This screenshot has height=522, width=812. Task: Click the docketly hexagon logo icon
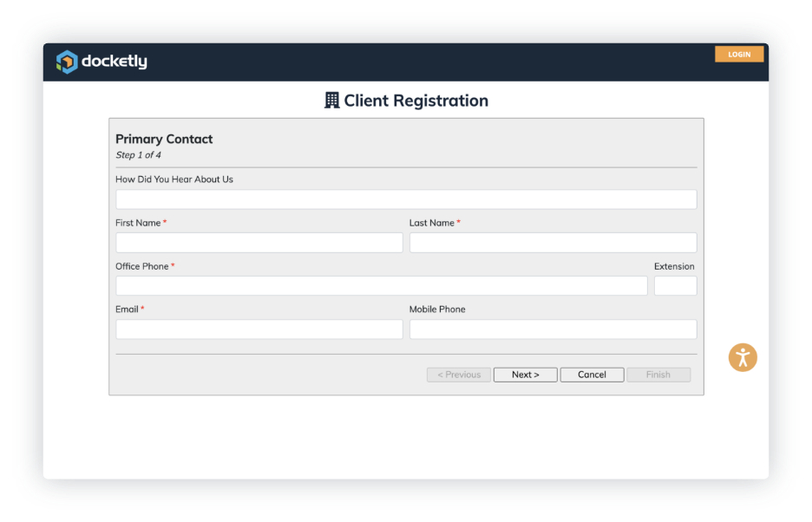pyautogui.click(x=67, y=62)
